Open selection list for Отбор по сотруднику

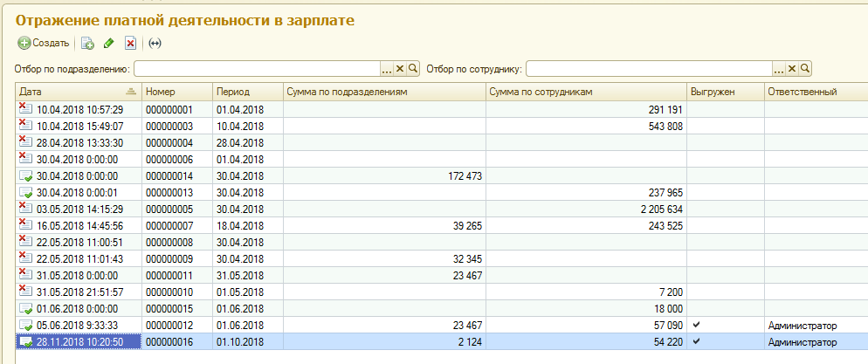click(779, 69)
